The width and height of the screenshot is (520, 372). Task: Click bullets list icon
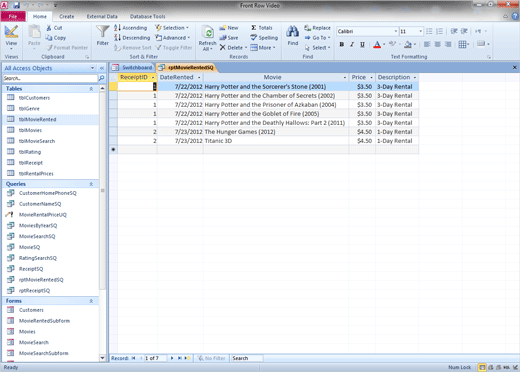coord(429,31)
